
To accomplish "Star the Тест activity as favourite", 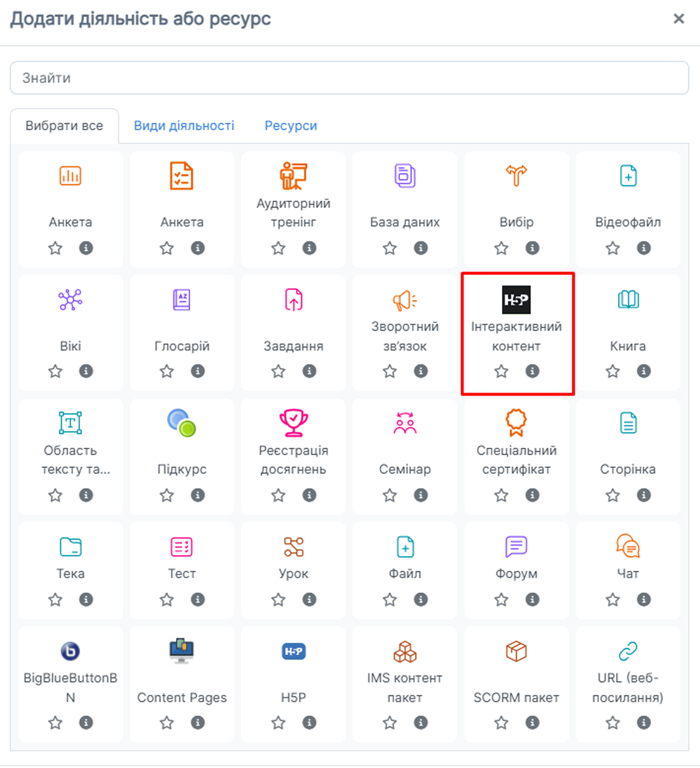I will [166, 599].
